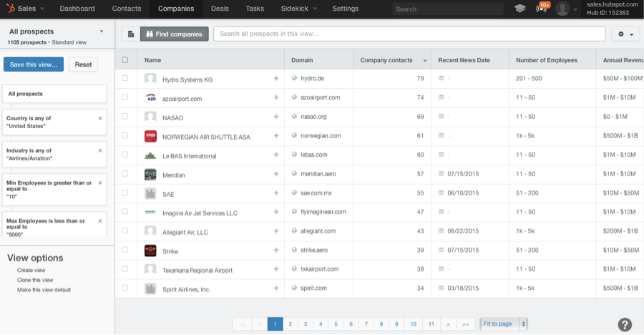The height and width of the screenshot is (335, 644).
Task: Focus the Search all prospects field
Action: (x=409, y=34)
